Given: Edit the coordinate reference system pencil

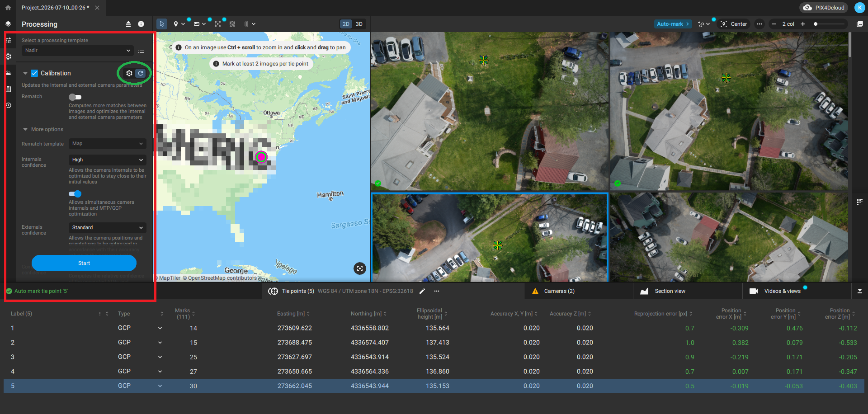Looking at the screenshot, I should [422, 291].
